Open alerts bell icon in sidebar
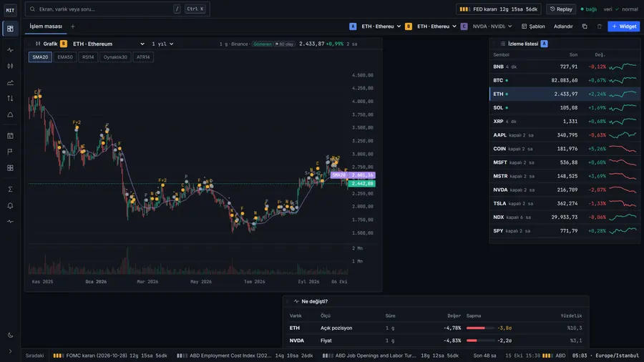644x362 pixels. (10, 205)
